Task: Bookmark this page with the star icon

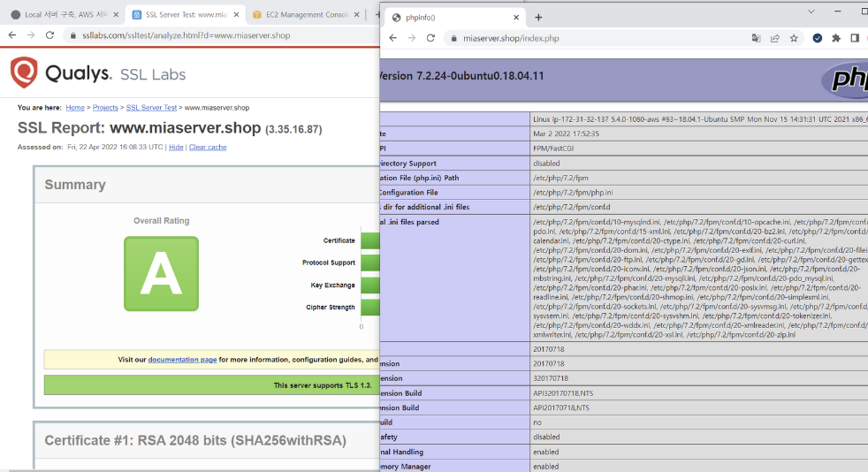Action: (x=794, y=38)
